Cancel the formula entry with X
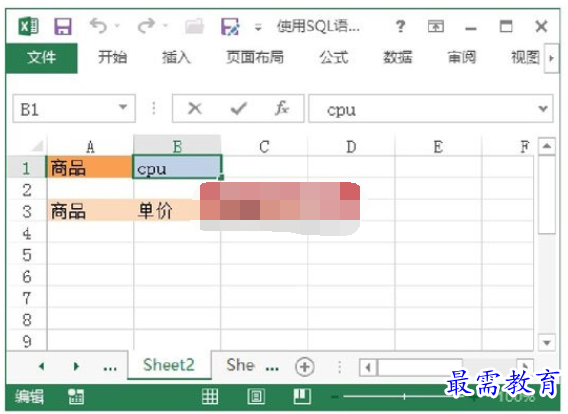This screenshot has height=414, width=568. coord(195,108)
